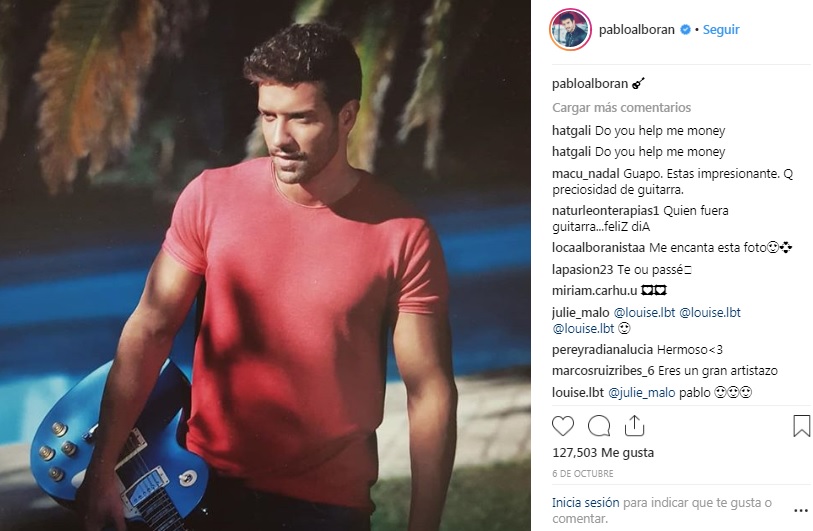Viewport: 813px width, 531px height.
Task: Open the marcosruizribes_6 commenter profile
Action: (604, 371)
